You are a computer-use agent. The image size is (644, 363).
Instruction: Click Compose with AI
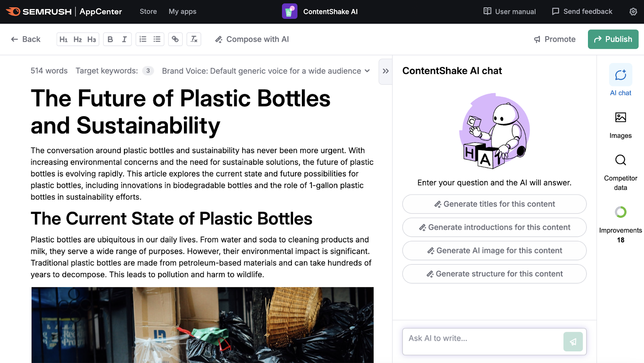click(x=252, y=39)
